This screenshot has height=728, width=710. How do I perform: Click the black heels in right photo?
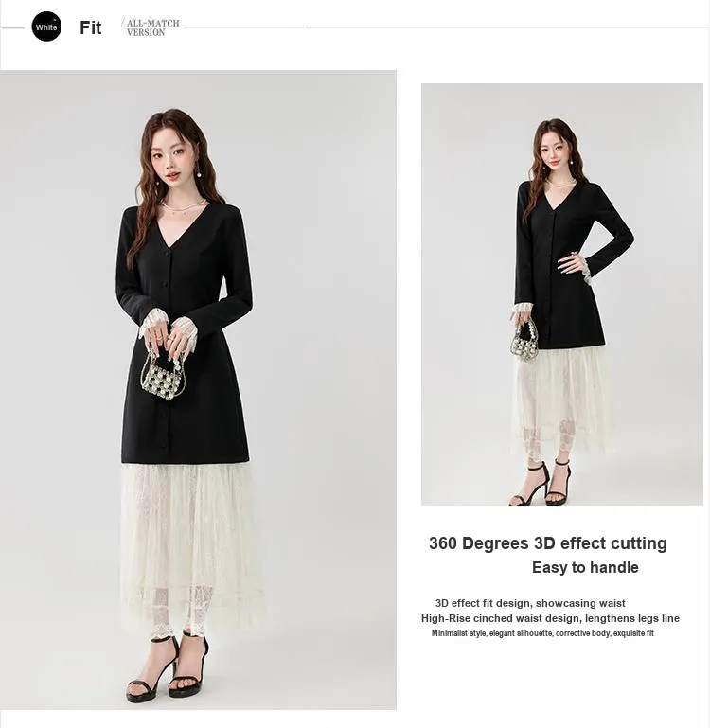click(541, 483)
